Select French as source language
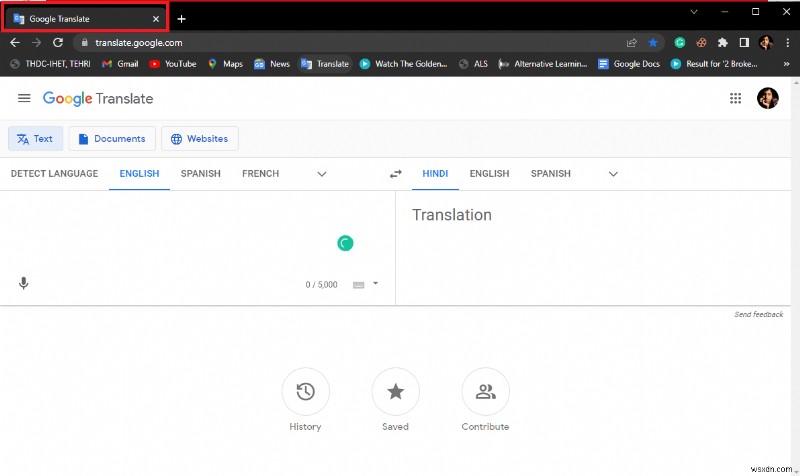Screen dimensions: 800x476 tap(261, 173)
